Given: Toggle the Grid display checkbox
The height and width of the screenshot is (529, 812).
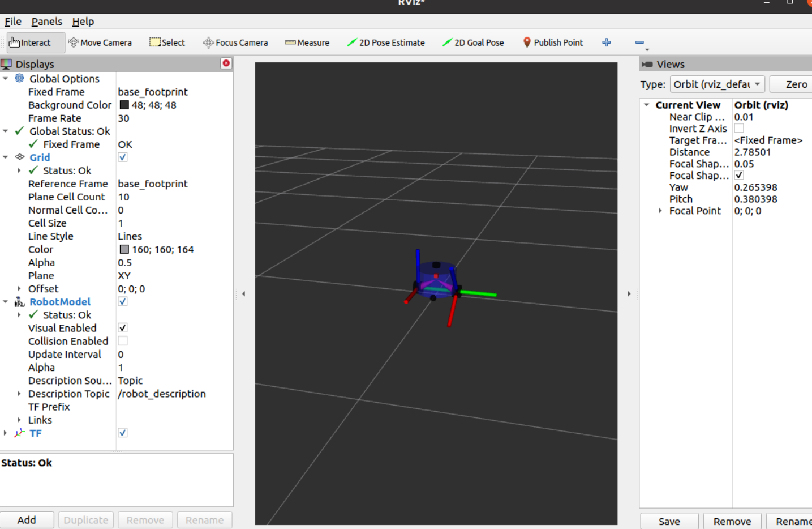Looking at the screenshot, I should click(123, 157).
